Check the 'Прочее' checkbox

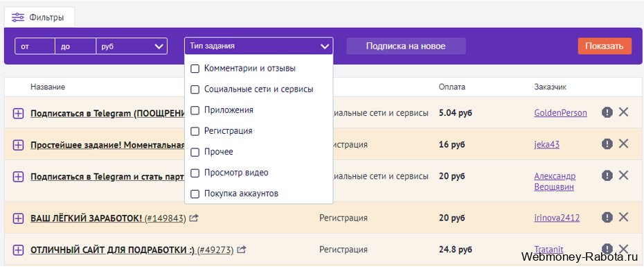click(195, 152)
